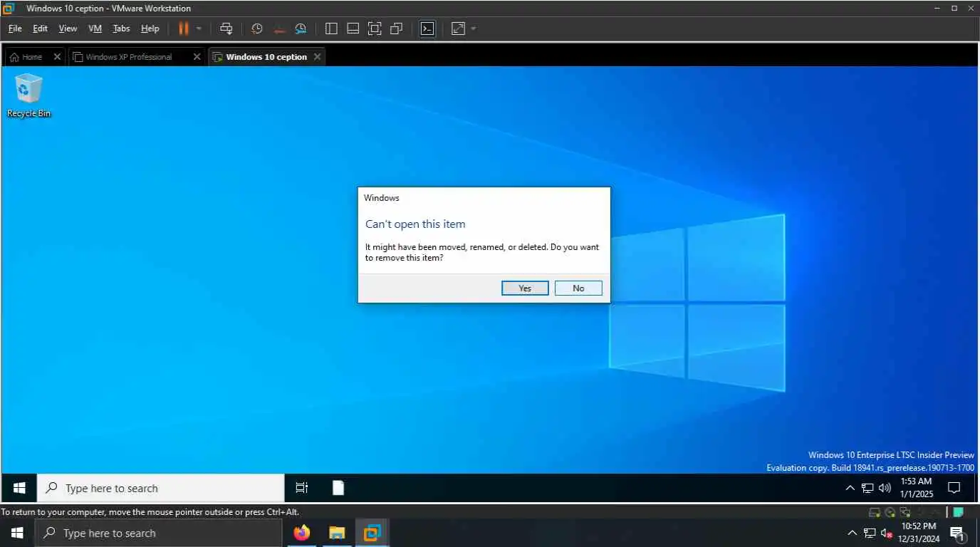Click the host clock showing 10:52 PM
The height and width of the screenshot is (547, 980).
pyautogui.click(x=919, y=533)
